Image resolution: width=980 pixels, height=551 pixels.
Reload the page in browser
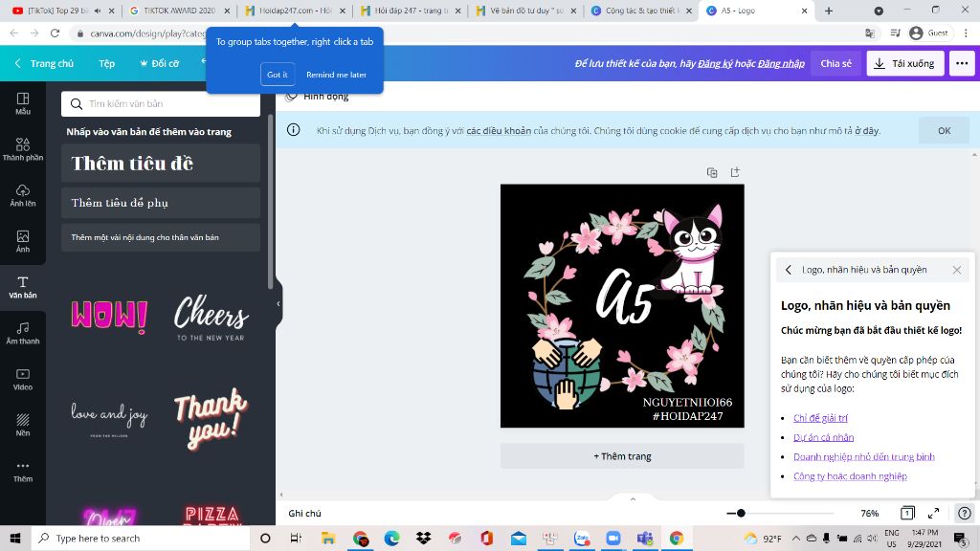pyautogui.click(x=55, y=33)
